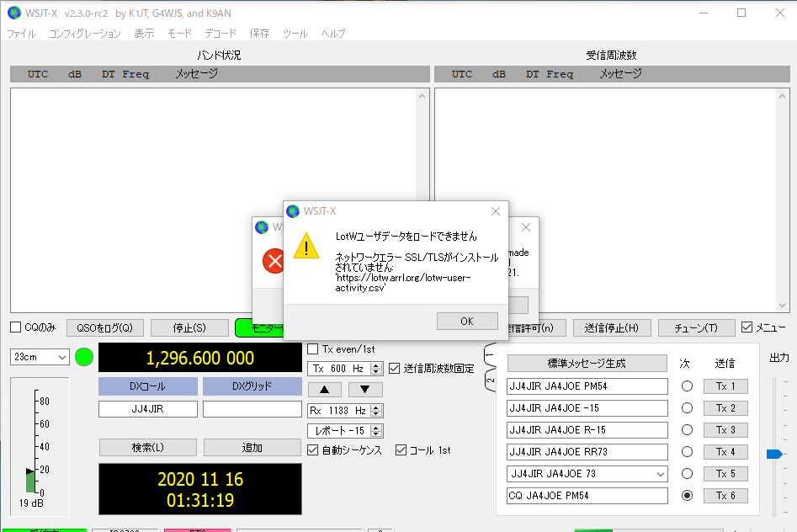Click the green モニター button
The image size is (797, 532).
point(259,328)
